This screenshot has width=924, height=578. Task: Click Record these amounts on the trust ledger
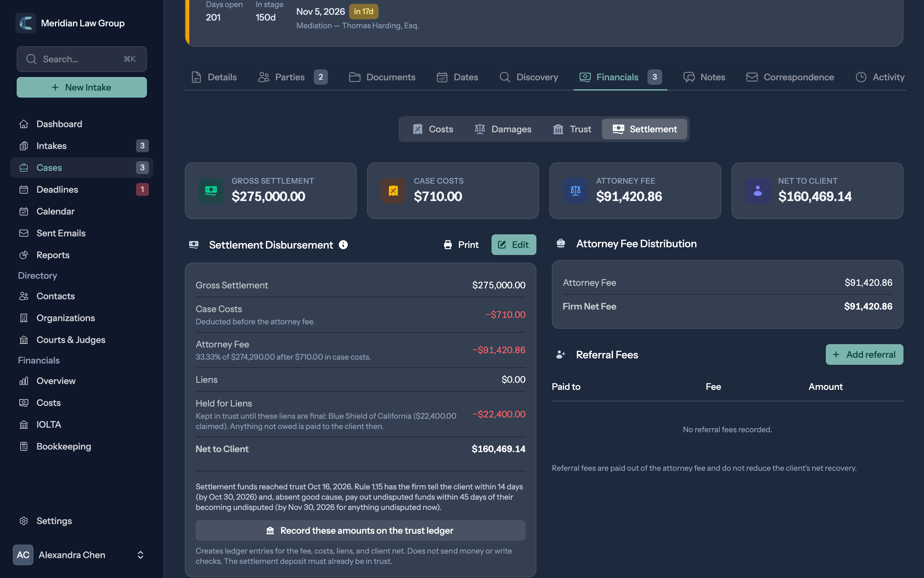click(360, 530)
